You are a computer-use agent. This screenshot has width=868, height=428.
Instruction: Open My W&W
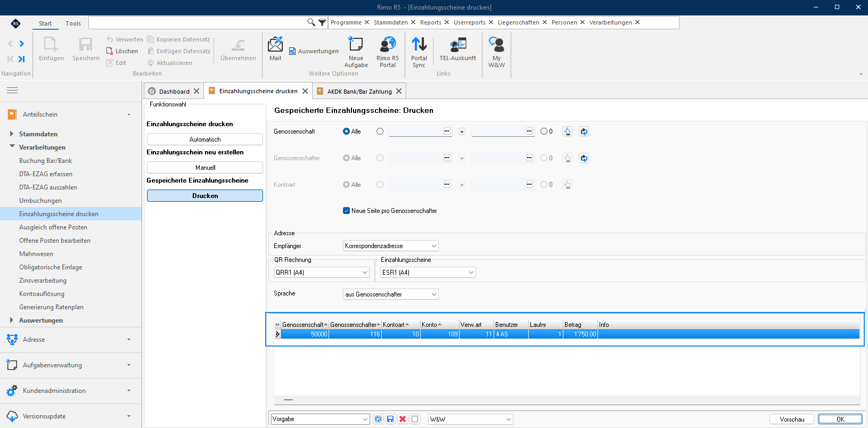[497, 52]
